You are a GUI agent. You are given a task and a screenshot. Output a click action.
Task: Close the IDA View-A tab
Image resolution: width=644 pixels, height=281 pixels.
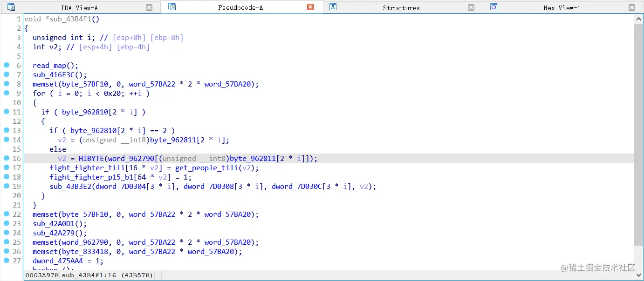point(149,7)
